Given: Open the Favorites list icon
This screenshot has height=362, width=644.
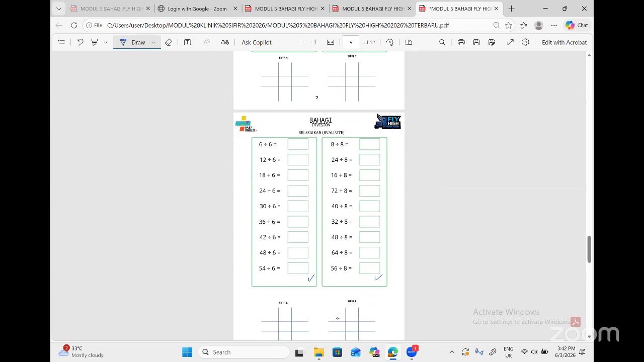Looking at the screenshot, I should click(524, 25).
